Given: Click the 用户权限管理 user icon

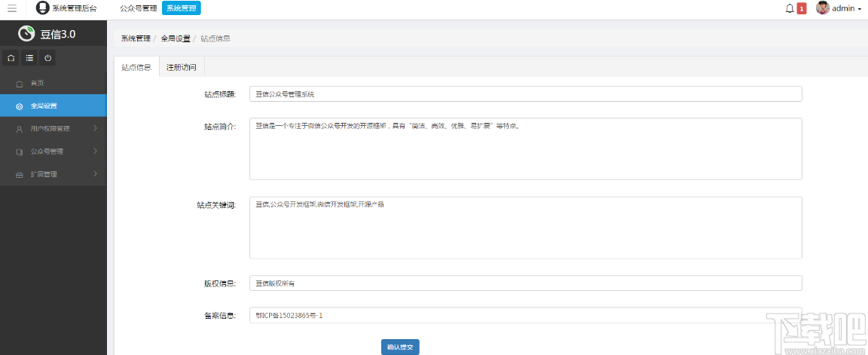Looking at the screenshot, I should (20, 129).
